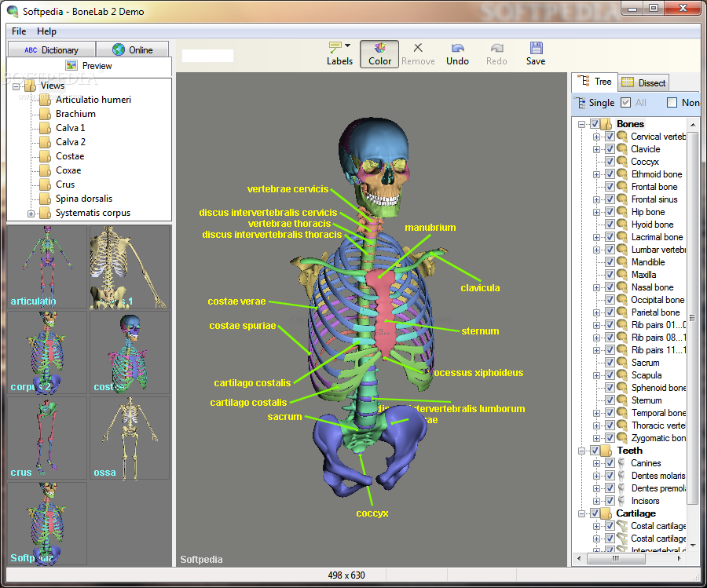Image resolution: width=707 pixels, height=588 pixels.
Task: Click the Hyoid bone icon
Action: coord(622,224)
